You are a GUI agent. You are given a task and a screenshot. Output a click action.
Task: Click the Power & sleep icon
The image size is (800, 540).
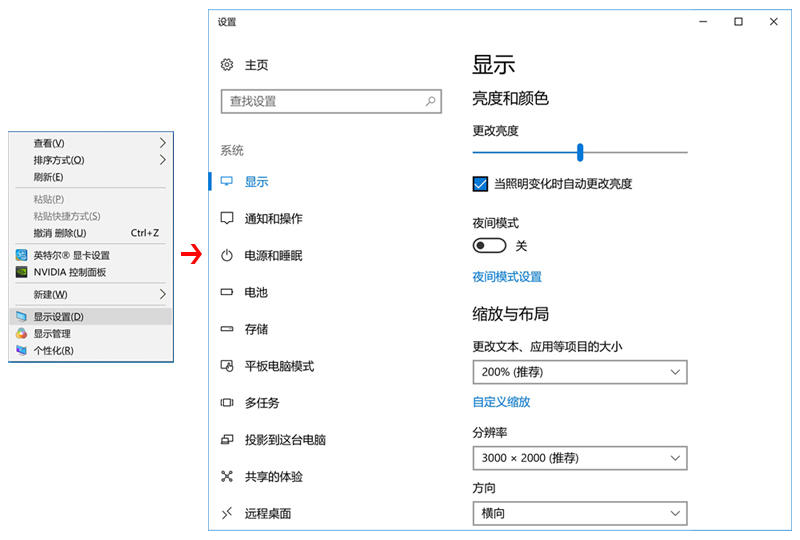tap(227, 256)
